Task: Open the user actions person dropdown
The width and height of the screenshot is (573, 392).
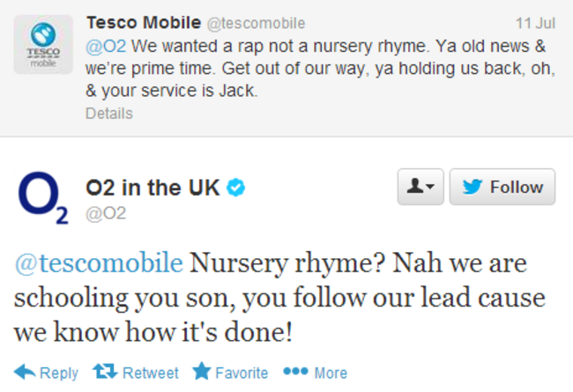Action: [x=420, y=187]
